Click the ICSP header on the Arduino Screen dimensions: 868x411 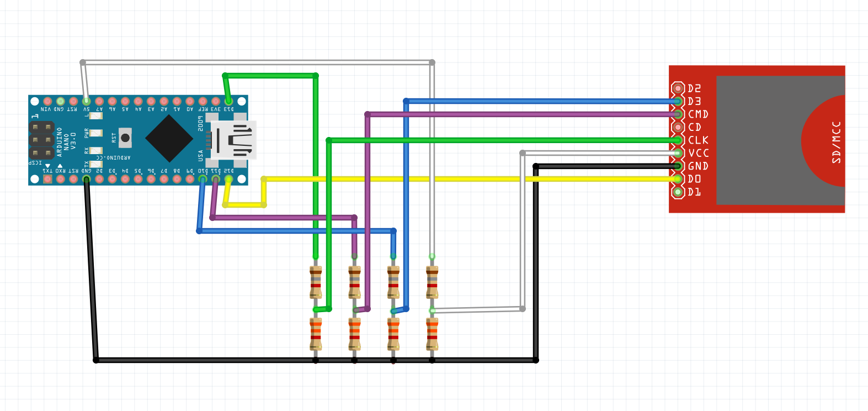pyautogui.click(x=41, y=140)
